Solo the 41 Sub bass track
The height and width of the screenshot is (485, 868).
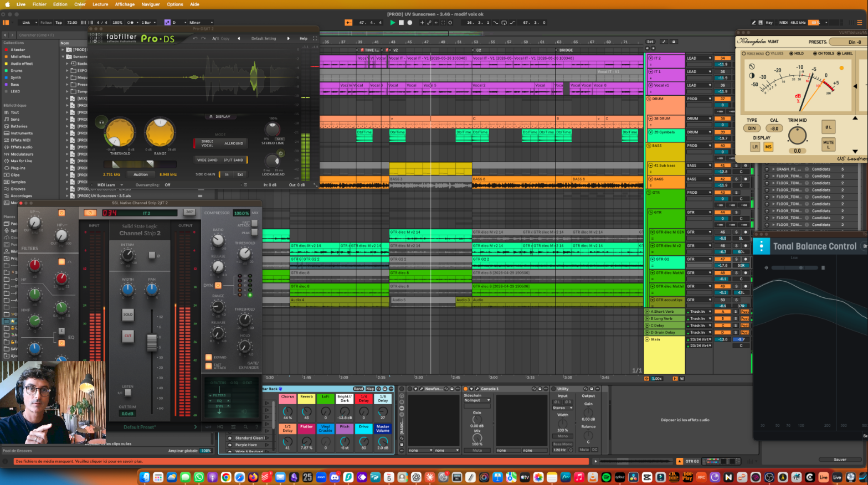click(x=736, y=166)
